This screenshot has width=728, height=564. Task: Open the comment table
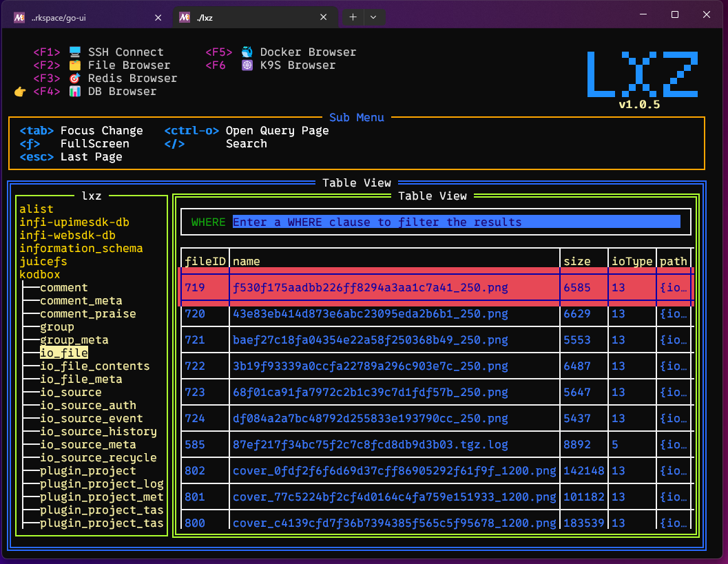point(63,287)
